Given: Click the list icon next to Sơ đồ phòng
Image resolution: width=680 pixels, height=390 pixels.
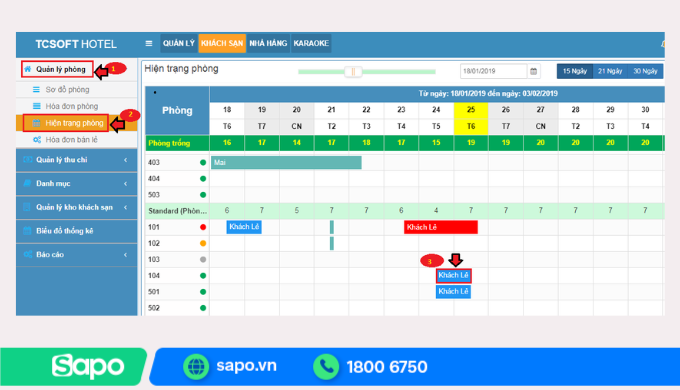Looking at the screenshot, I should (x=36, y=89).
